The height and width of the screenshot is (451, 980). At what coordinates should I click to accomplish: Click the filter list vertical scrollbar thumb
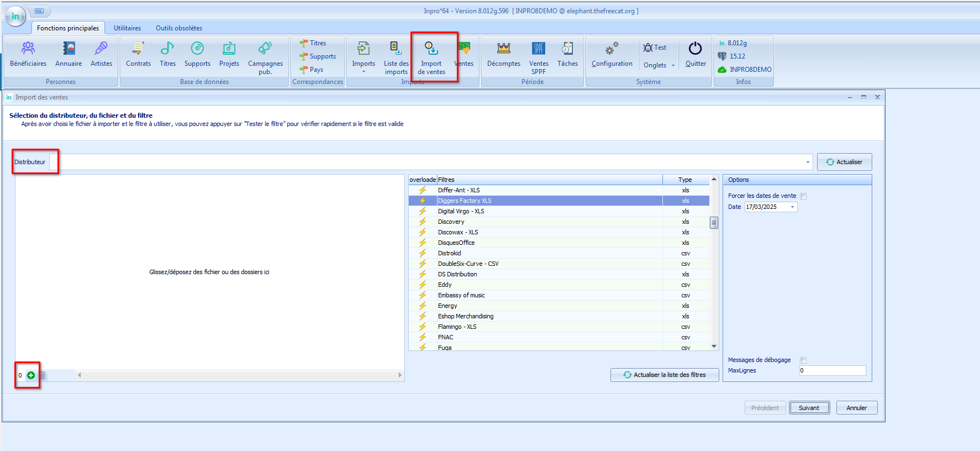pos(714,223)
